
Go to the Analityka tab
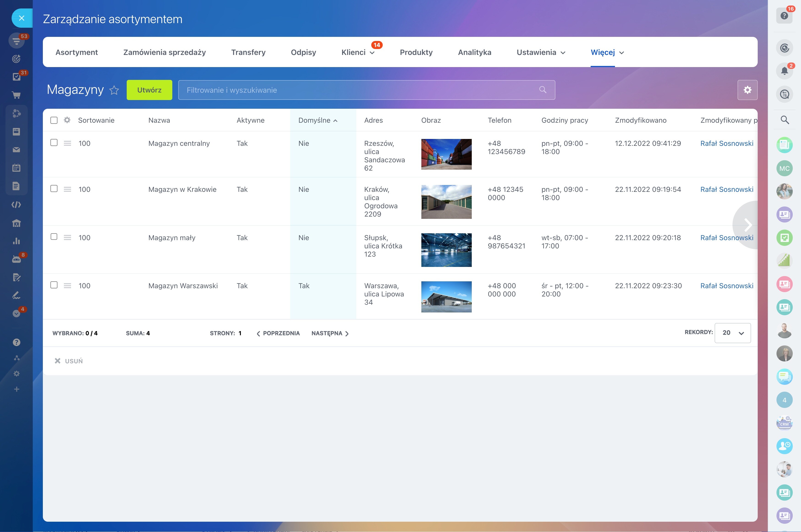(474, 52)
